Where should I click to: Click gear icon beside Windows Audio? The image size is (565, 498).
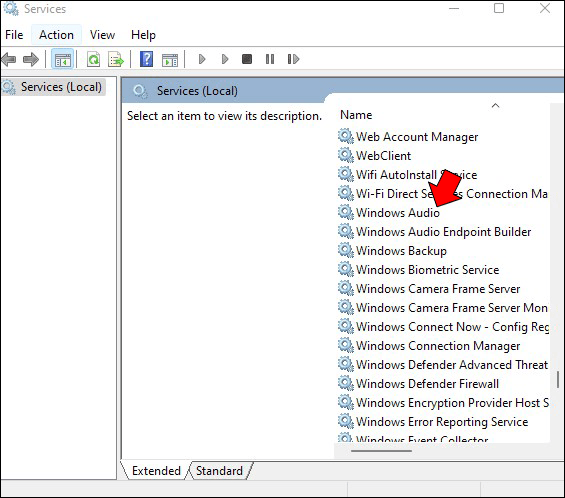click(x=346, y=212)
